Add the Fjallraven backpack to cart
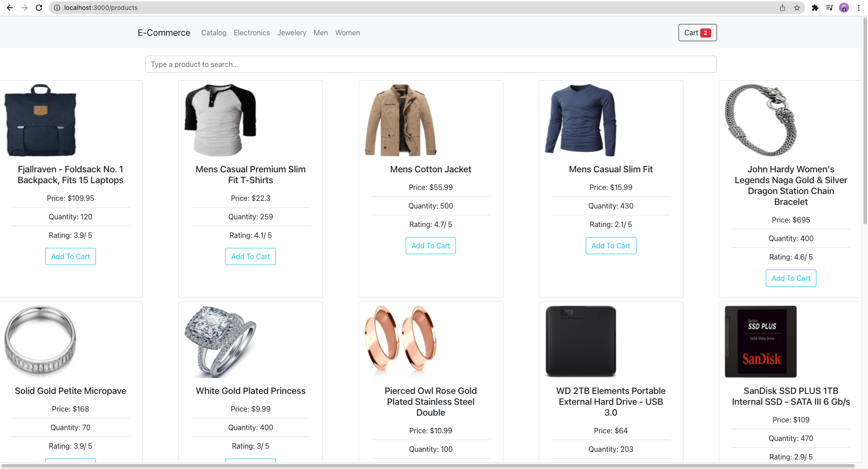This screenshot has width=868, height=469. click(71, 256)
